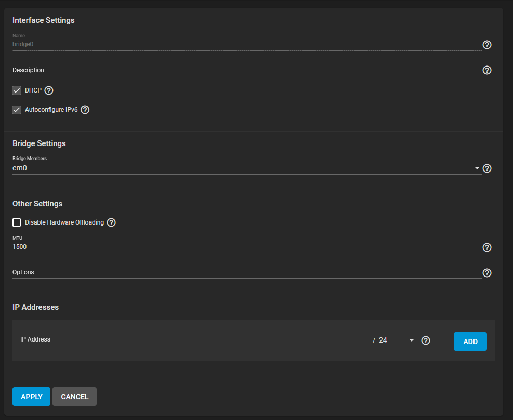View help for IP Address netmask
Viewport: 513px width, 420px height.
[x=426, y=341]
